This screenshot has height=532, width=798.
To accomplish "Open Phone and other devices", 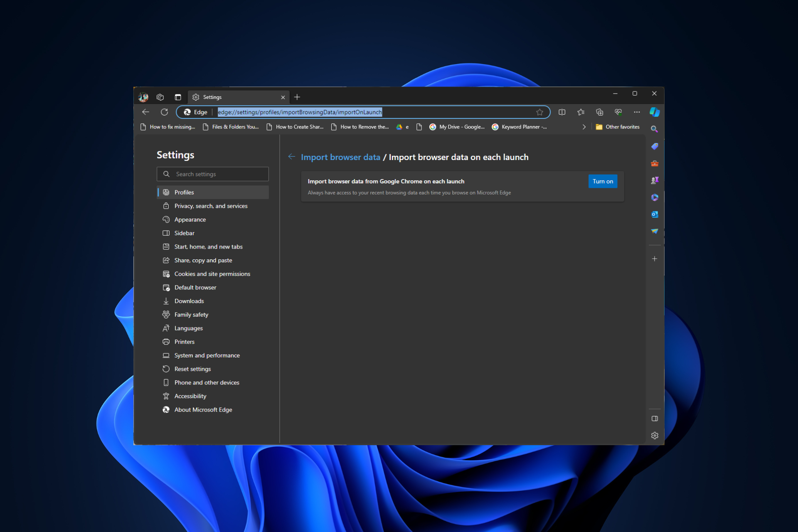I will (213, 383).
